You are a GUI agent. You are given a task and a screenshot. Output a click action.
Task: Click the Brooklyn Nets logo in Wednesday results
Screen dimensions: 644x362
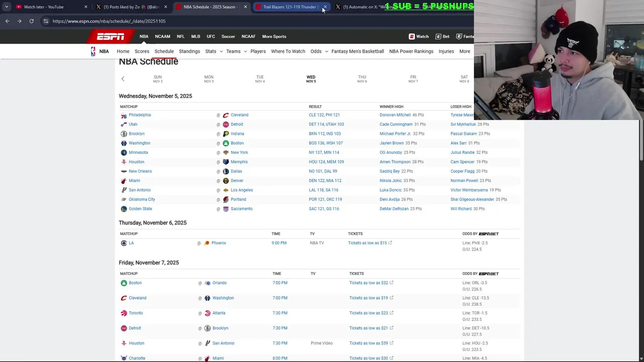[x=124, y=134]
